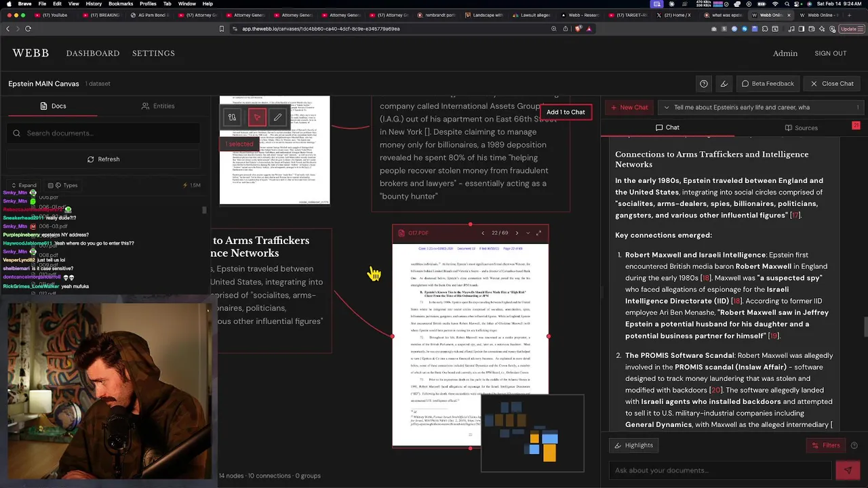Click the help question-mark icon
The width and height of the screenshot is (868, 488).
click(x=704, y=83)
